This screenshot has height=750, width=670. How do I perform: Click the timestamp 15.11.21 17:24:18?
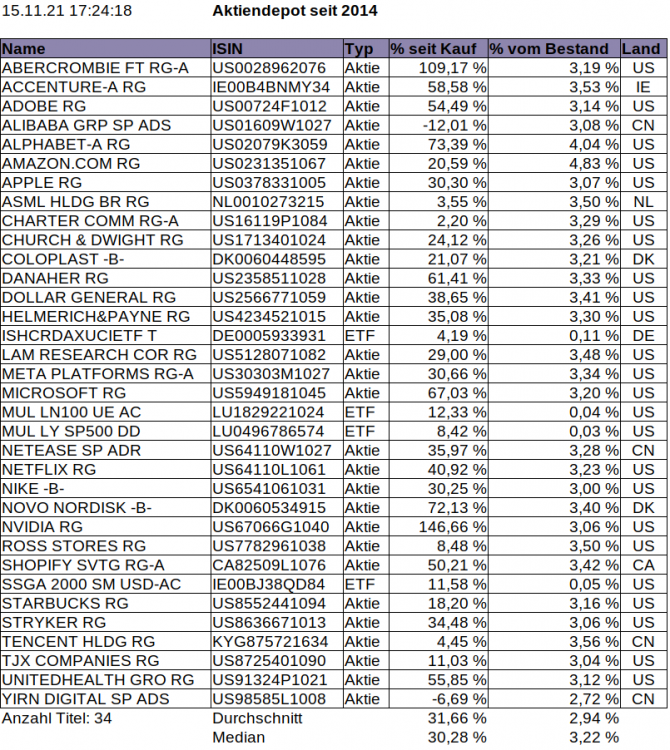(67, 11)
